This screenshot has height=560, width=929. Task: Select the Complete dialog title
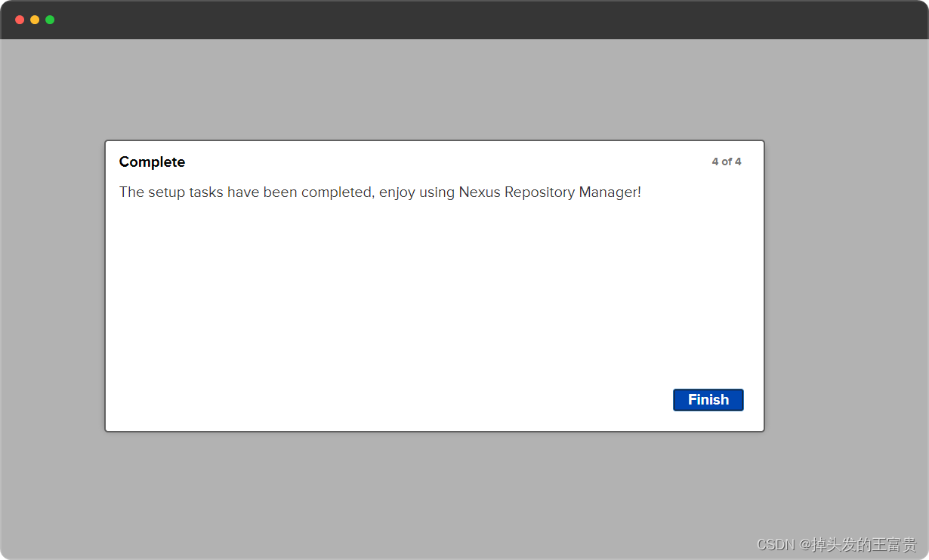pyautogui.click(x=152, y=162)
